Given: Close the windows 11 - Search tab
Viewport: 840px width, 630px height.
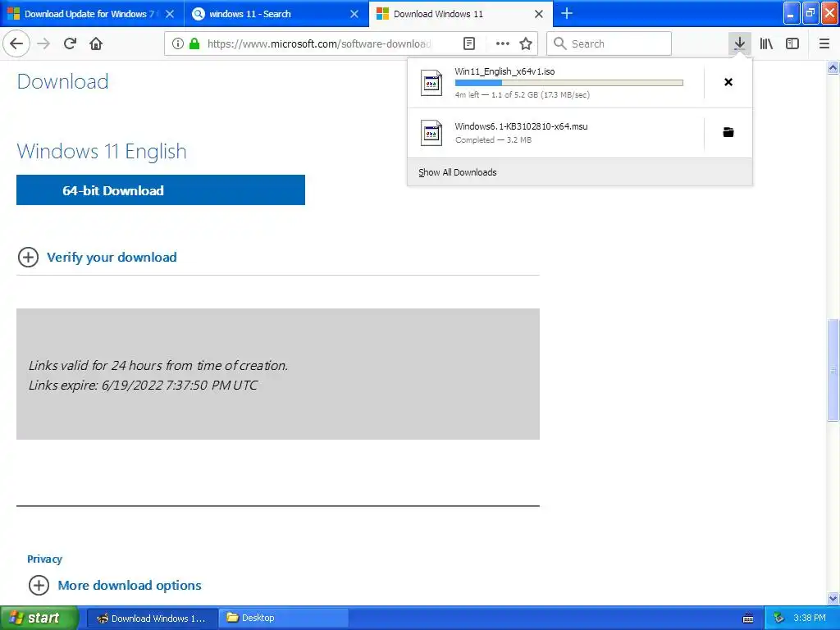Looking at the screenshot, I should (354, 14).
